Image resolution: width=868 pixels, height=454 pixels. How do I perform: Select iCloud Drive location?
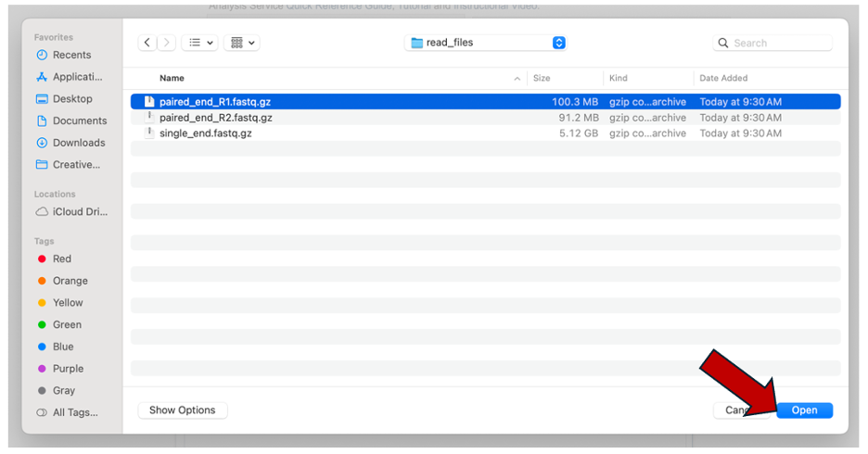pos(71,212)
